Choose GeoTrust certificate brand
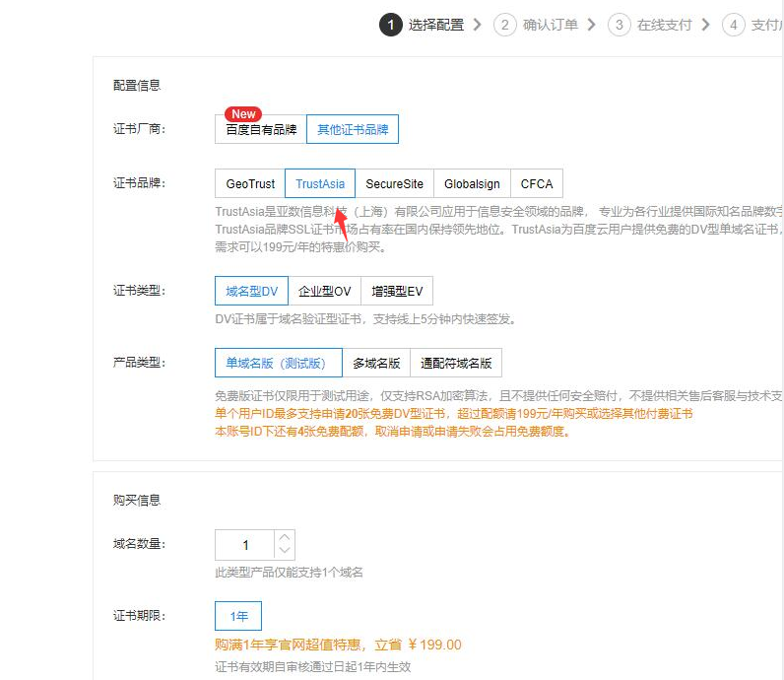Viewport: 784px width, 680px height. (250, 183)
